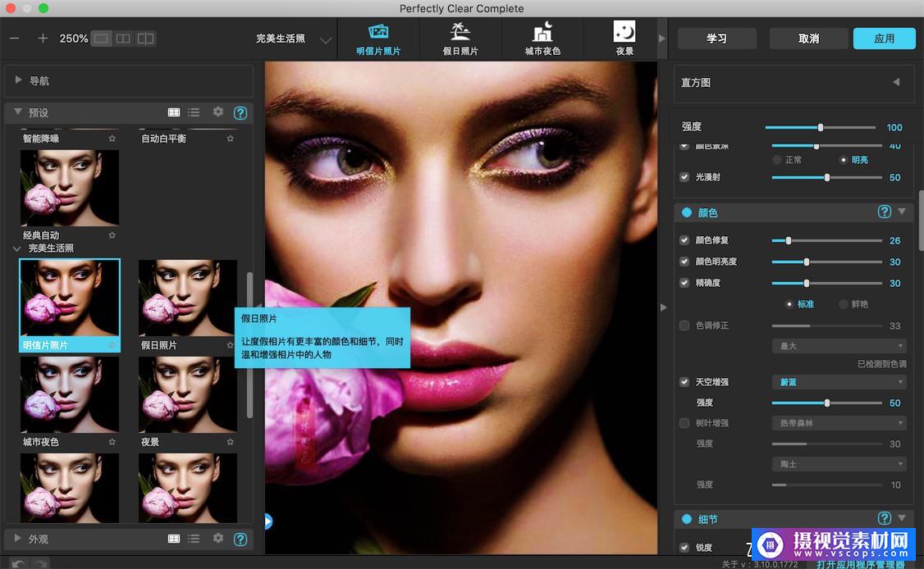The width and height of the screenshot is (924, 569).
Task: Open 预设 panel gear settings
Action: tap(218, 112)
